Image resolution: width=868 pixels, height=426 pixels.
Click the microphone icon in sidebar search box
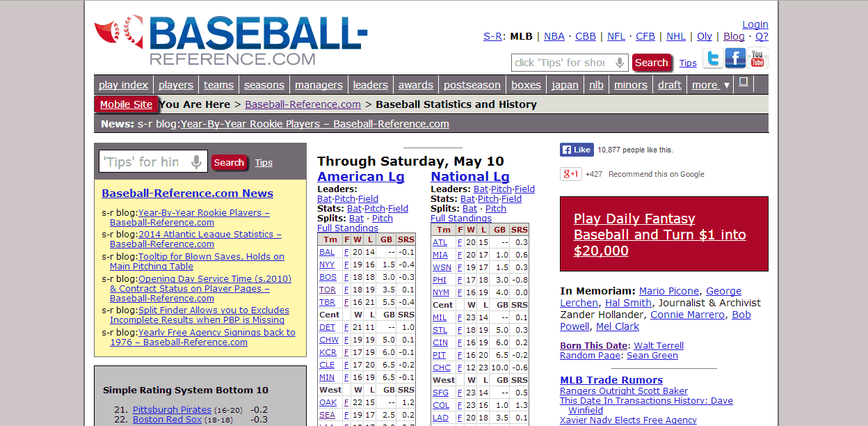pyautogui.click(x=197, y=162)
